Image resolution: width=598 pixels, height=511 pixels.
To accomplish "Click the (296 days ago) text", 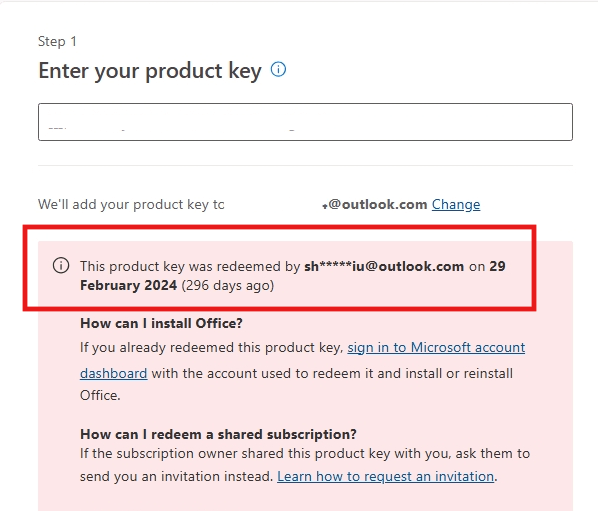I will click(x=228, y=286).
